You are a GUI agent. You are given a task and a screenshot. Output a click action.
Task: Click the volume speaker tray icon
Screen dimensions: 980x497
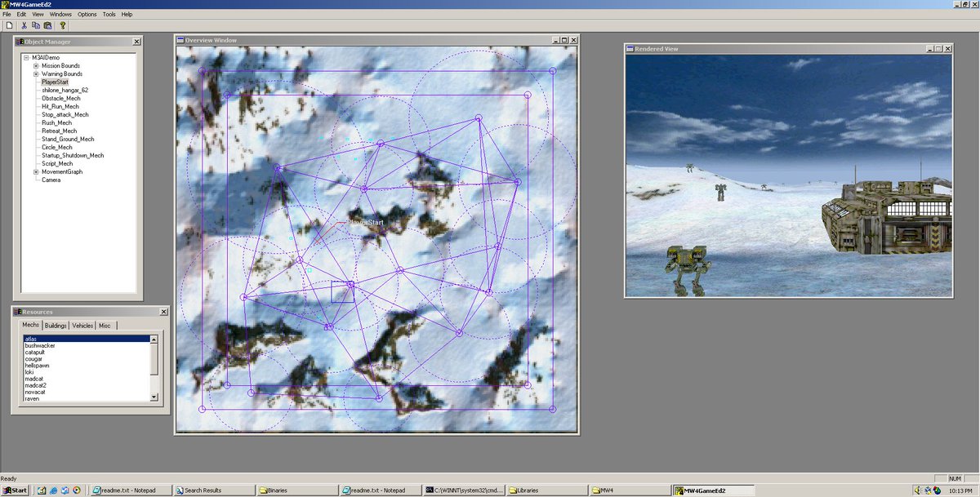coord(919,490)
